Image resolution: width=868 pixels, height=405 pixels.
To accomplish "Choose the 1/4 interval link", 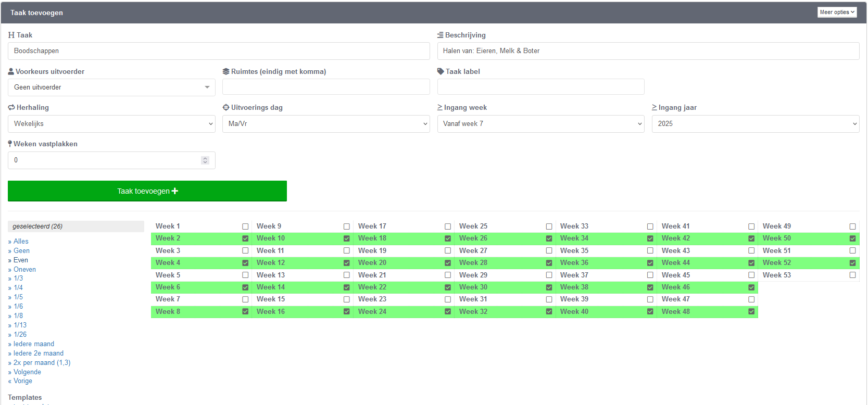I will (x=18, y=287).
